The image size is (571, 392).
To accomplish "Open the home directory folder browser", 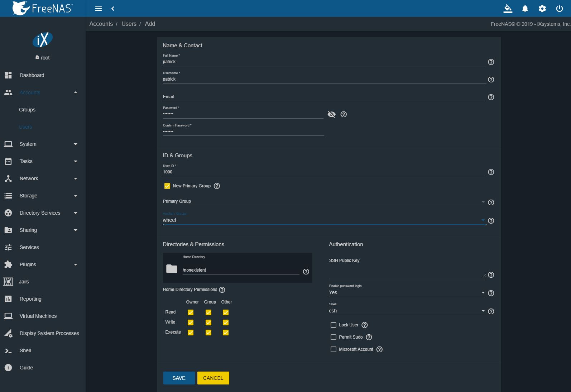I will pos(172,269).
